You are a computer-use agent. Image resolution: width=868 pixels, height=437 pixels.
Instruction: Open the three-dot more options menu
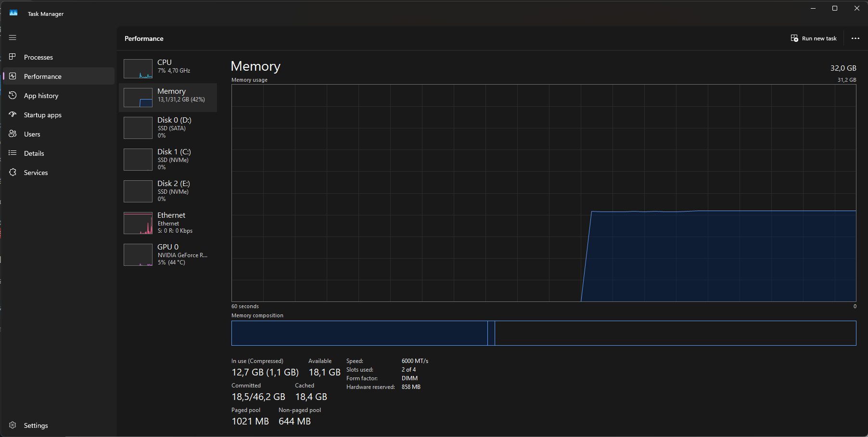(855, 38)
